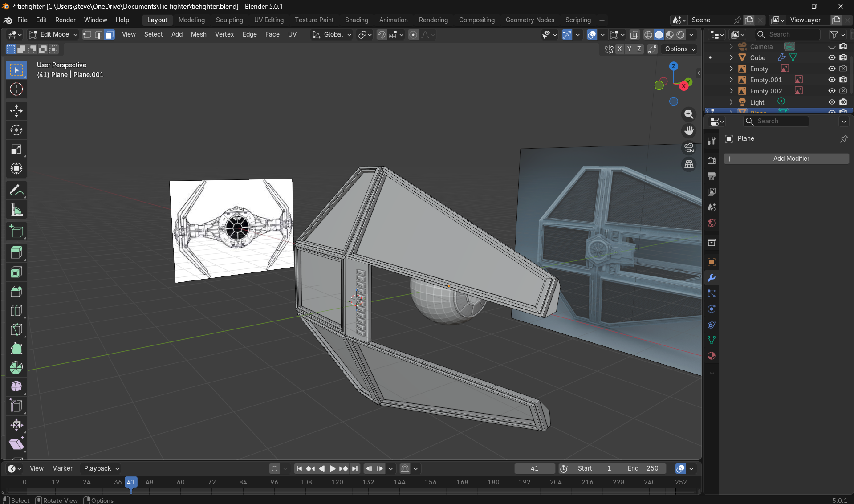Image resolution: width=854 pixels, height=504 pixels.
Task: Switch to face select mode
Action: pos(109,35)
